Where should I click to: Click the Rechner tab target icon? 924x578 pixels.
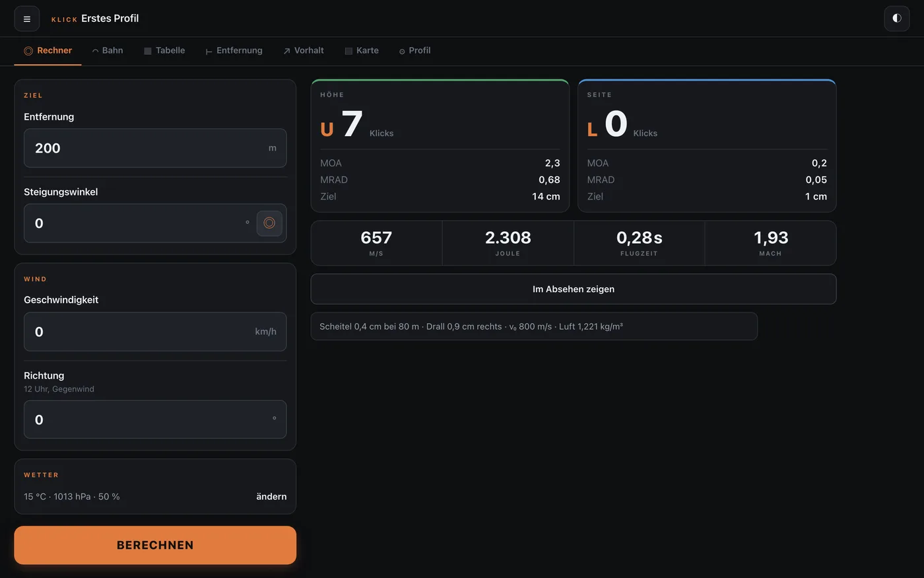coord(28,51)
